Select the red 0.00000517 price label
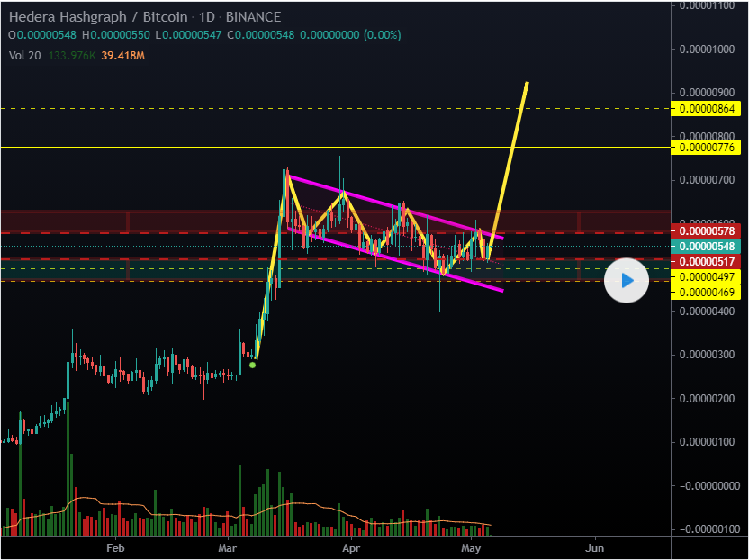The width and height of the screenshot is (749, 560). point(708,261)
